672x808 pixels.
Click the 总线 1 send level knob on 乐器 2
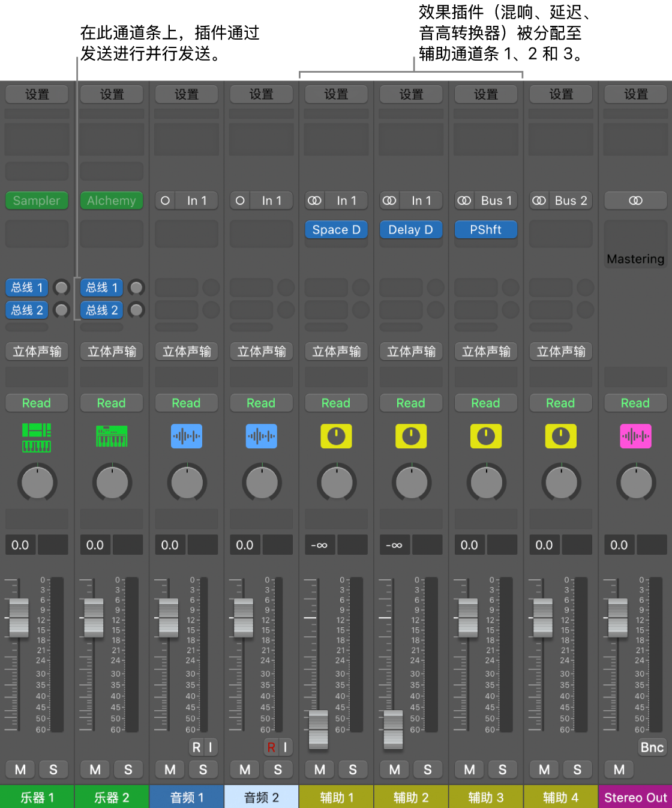coord(136,288)
